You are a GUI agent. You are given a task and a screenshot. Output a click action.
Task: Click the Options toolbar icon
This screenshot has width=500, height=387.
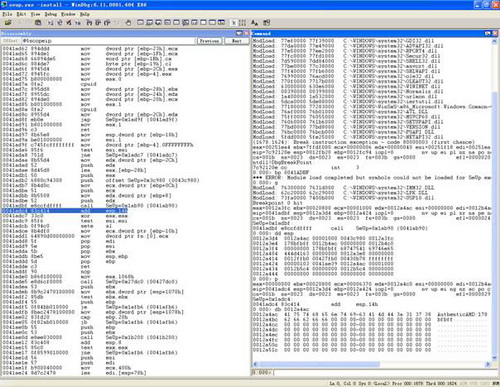coord(266,23)
